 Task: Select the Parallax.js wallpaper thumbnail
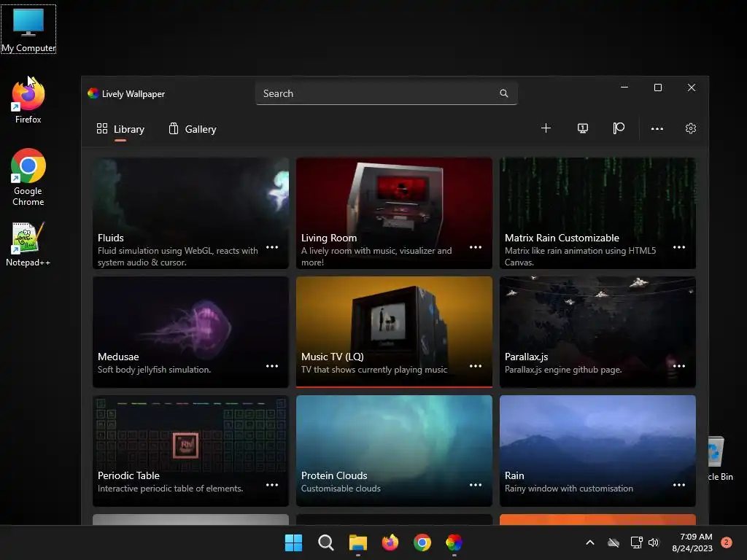pos(597,332)
